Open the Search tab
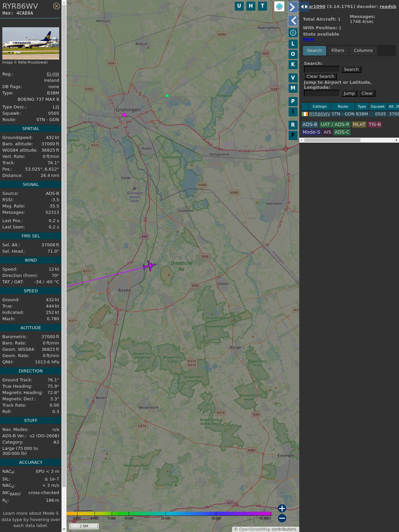This screenshot has width=399, height=532. pos(315,51)
